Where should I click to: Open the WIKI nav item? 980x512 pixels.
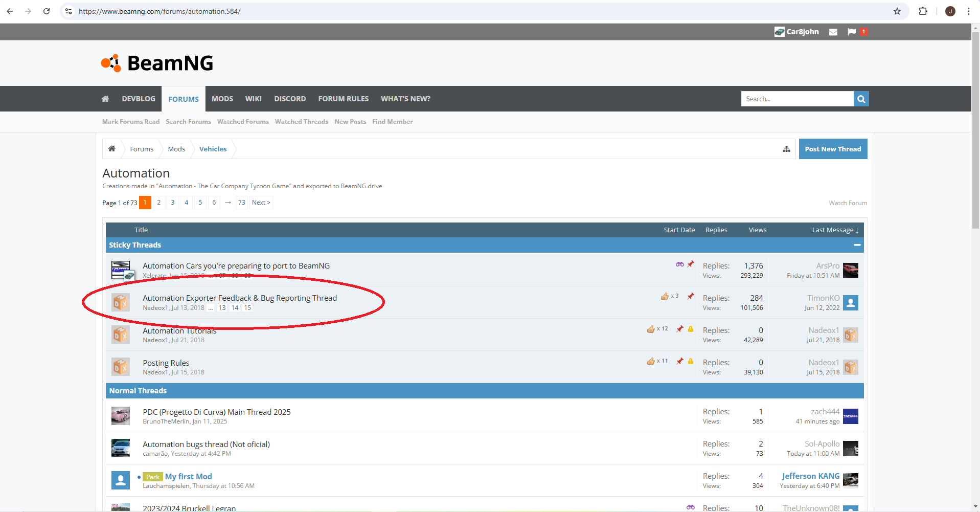(x=254, y=99)
